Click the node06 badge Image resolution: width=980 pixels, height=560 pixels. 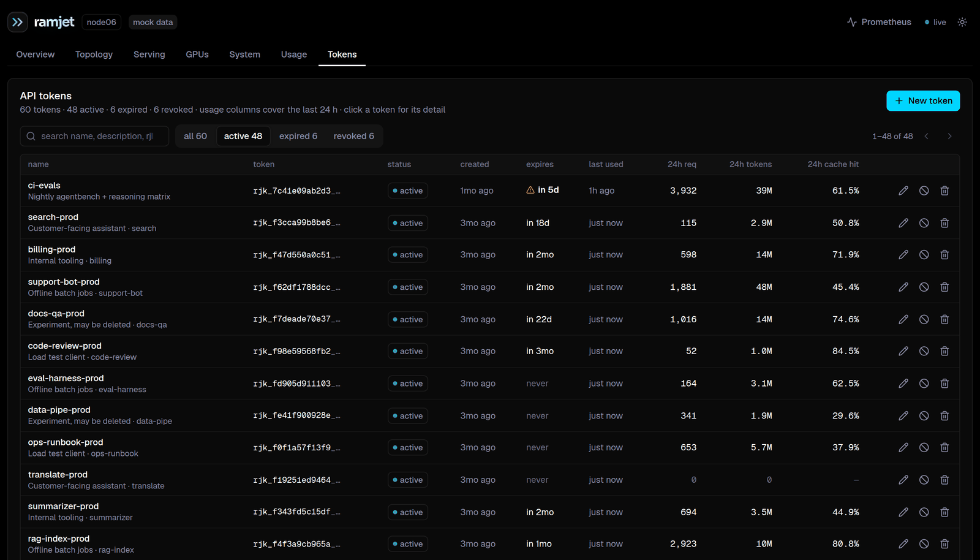pyautogui.click(x=102, y=22)
